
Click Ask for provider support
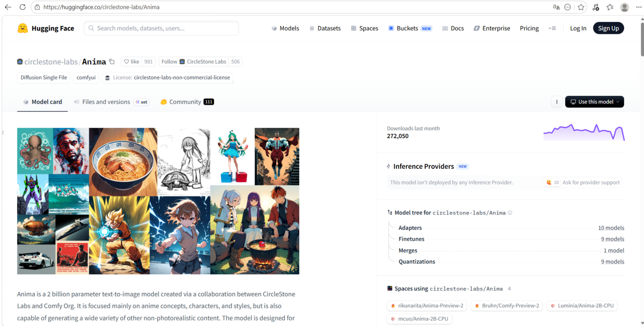[x=583, y=183]
